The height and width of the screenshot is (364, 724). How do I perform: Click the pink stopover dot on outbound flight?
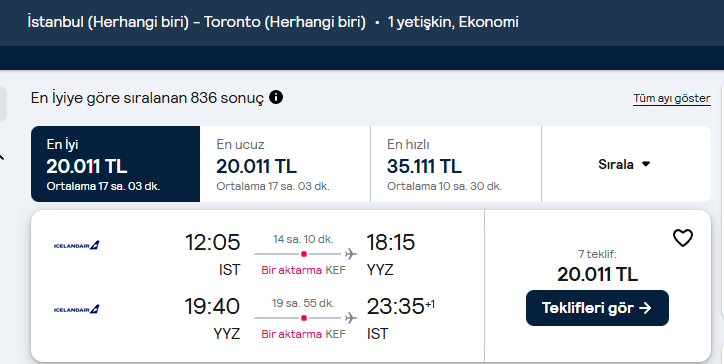point(304,254)
